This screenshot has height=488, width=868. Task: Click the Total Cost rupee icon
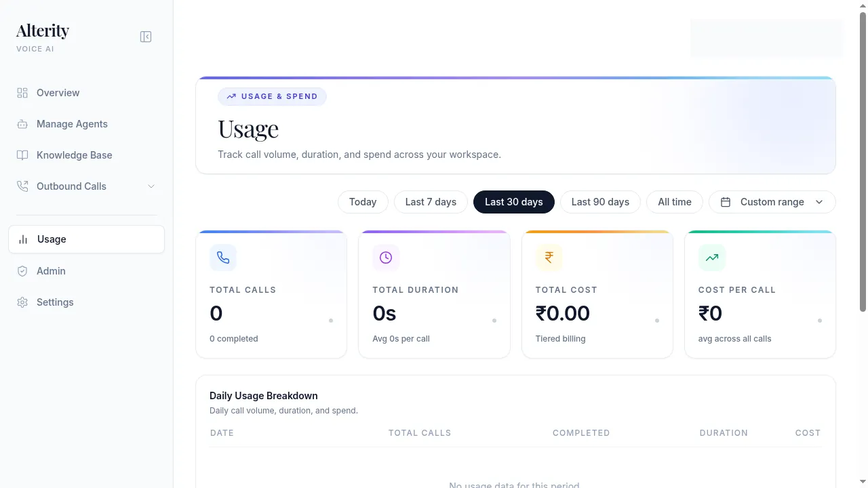click(x=549, y=258)
